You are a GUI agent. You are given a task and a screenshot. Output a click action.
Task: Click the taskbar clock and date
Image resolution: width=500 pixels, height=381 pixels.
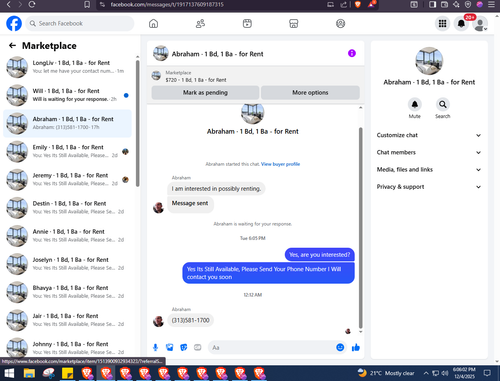464,373
